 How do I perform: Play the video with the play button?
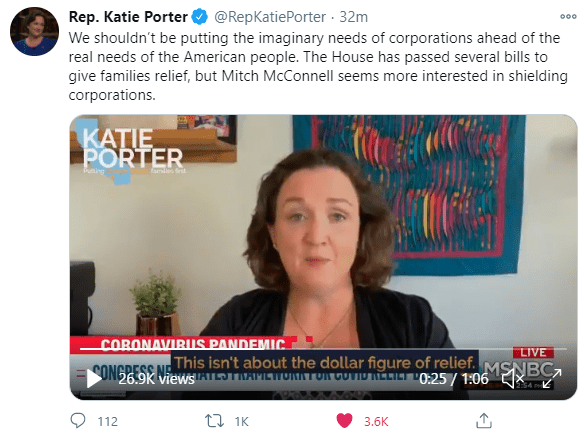point(94,378)
